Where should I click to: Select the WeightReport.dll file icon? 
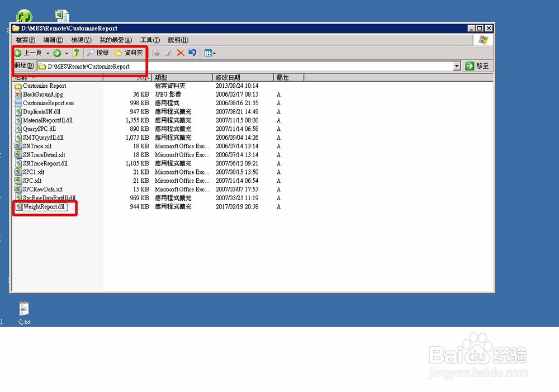[x=18, y=206]
